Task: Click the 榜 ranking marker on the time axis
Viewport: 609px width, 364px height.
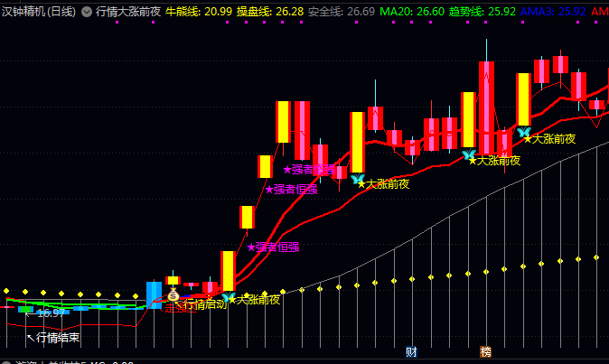Action: [x=485, y=351]
